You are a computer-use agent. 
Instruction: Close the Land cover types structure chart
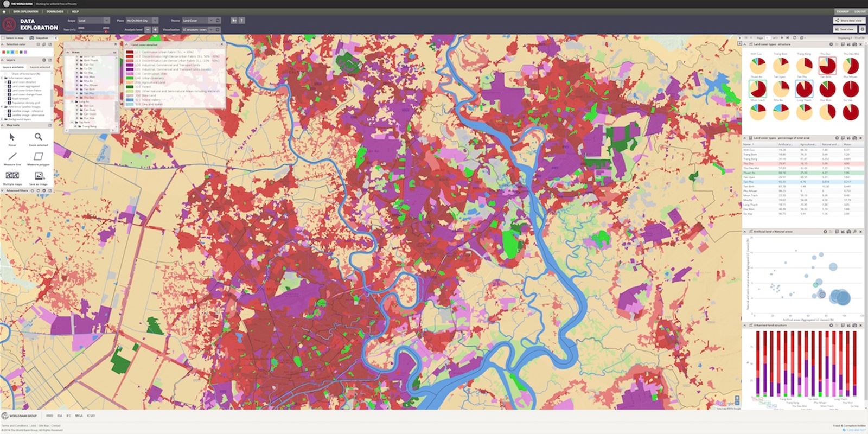click(860, 44)
